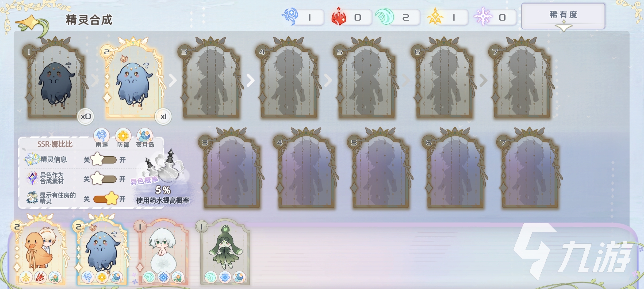Tap the blue diamond icon on green spirit card
Image resolution: width=644 pixels, height=289 pixels.
point(225,277)
